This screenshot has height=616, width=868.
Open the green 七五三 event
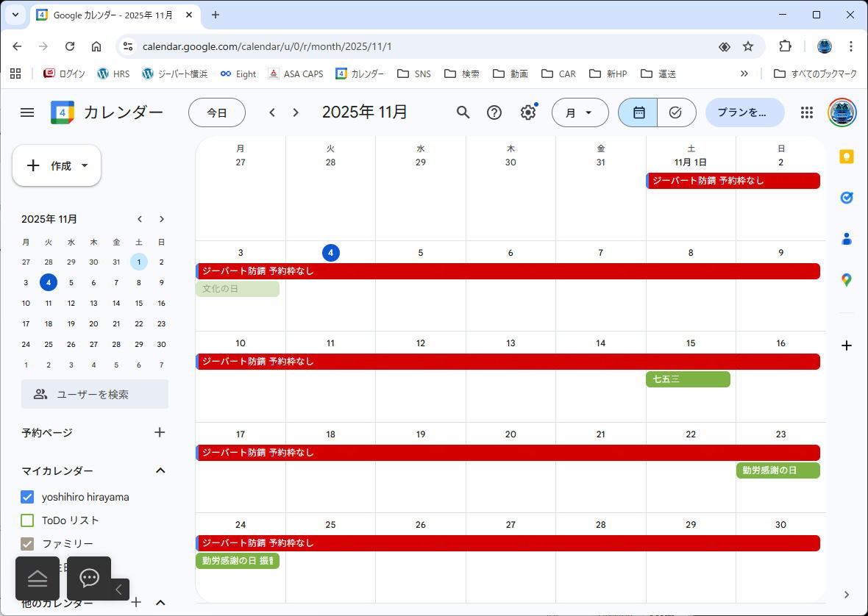pos(688,379)
